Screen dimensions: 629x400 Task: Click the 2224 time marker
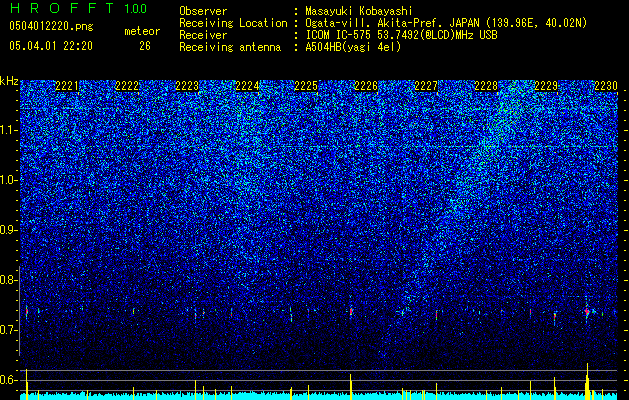[247, 86]
